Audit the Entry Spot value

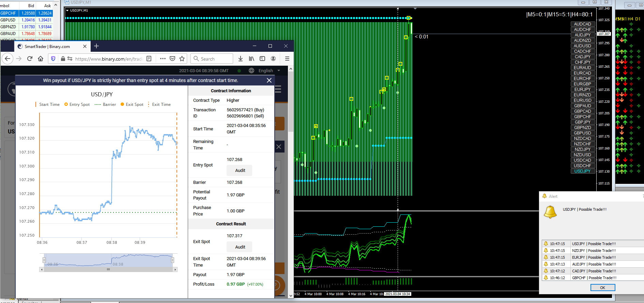click(240, 170)
